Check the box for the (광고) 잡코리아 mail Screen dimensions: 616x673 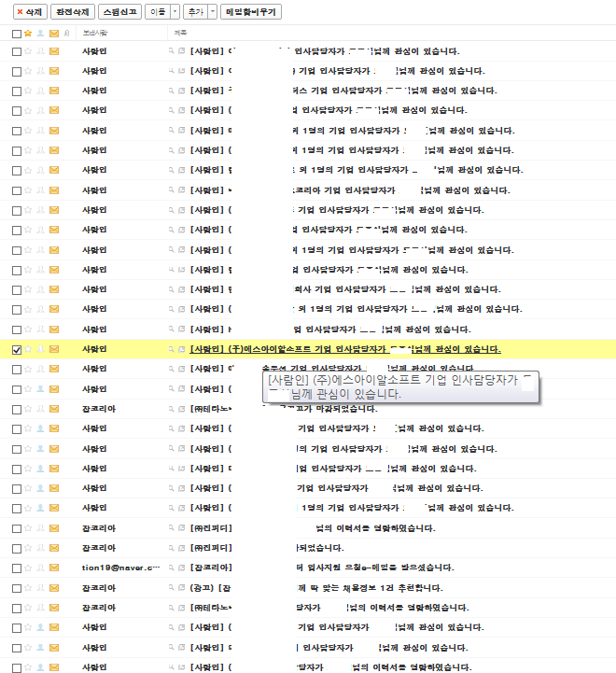tap(17, 588)
